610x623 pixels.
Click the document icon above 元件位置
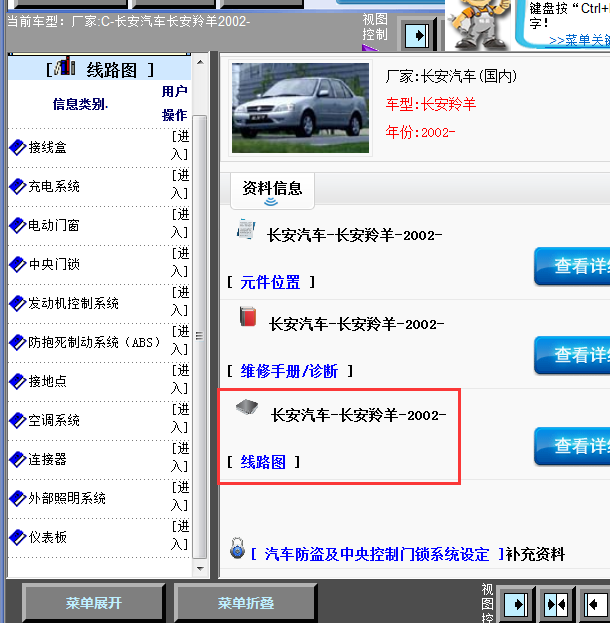(x=246, y=229)
